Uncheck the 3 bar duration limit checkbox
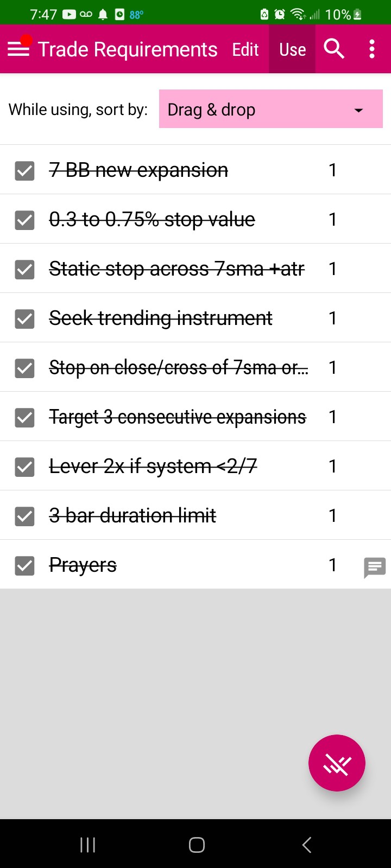Image resolution: width=391 pixels, height=868 pixels. pos(24,516)
